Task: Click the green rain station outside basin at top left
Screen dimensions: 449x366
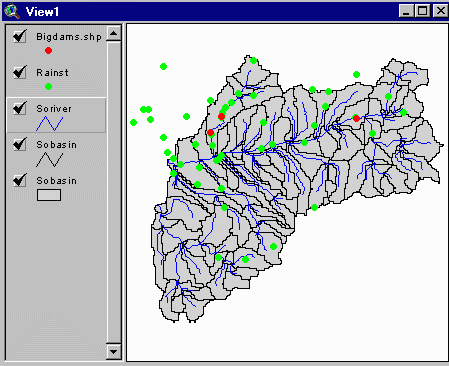Action: (x=163, y=67)
